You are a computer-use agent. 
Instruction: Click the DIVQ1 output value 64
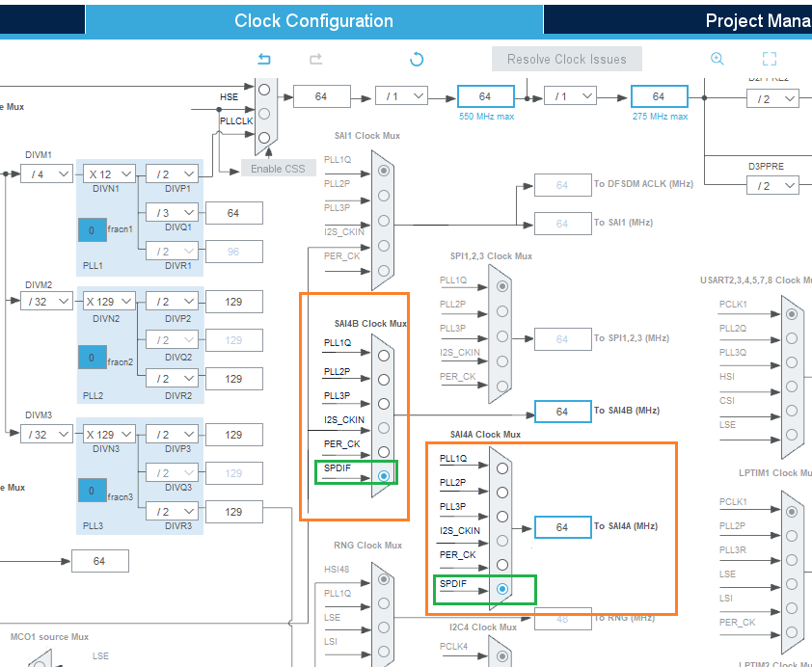pos(234,213)
